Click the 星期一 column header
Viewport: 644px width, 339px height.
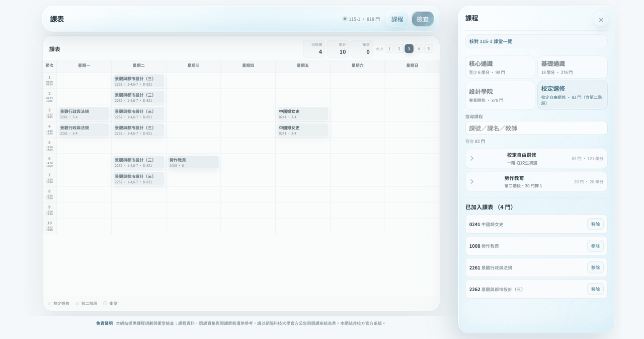84,65
